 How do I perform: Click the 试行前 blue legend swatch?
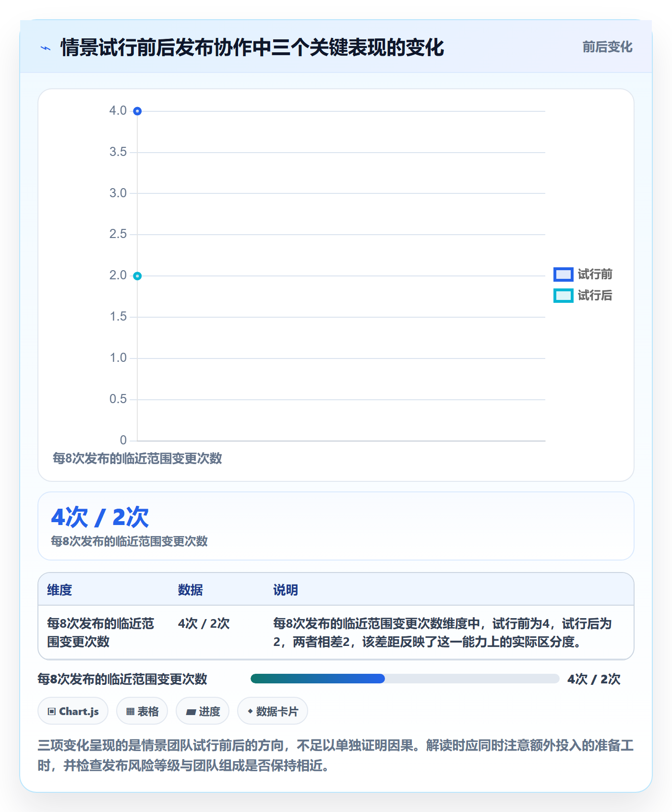[x=563, y=275]
